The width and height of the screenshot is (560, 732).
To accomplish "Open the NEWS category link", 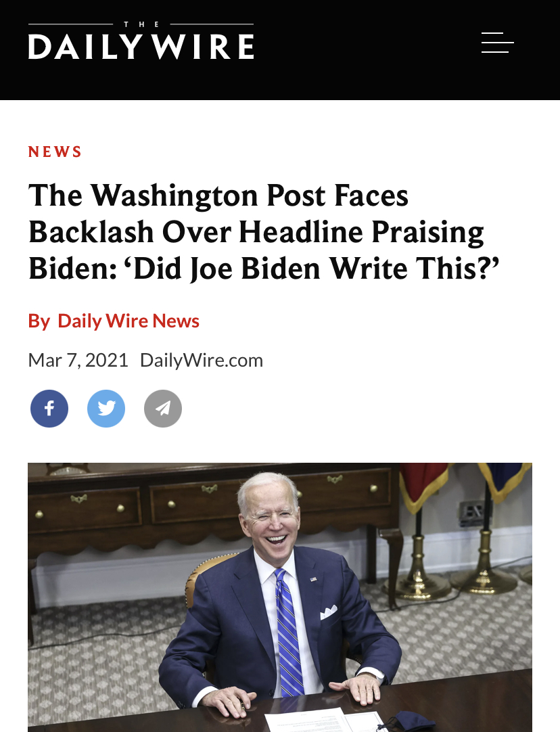I will tap(55, 152).
